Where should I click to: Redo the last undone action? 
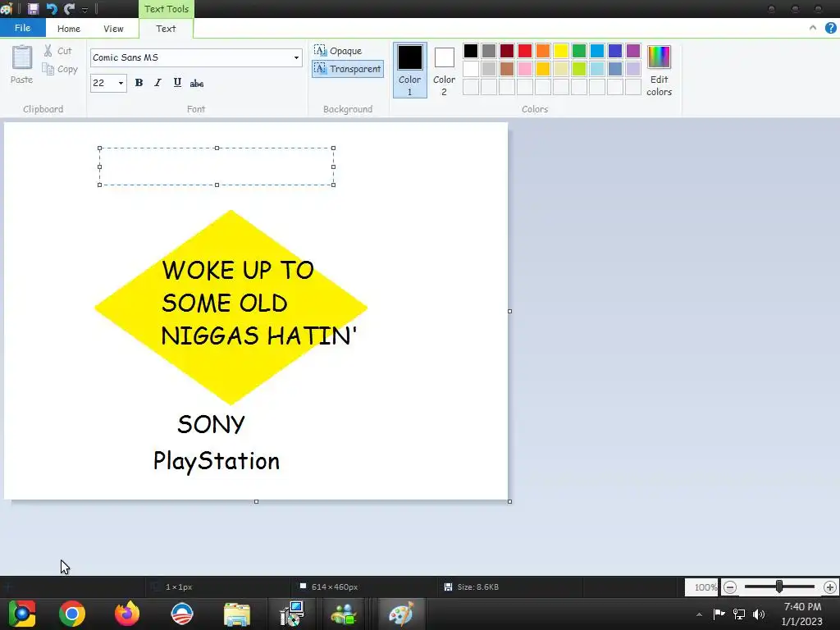tap(70, 8)
